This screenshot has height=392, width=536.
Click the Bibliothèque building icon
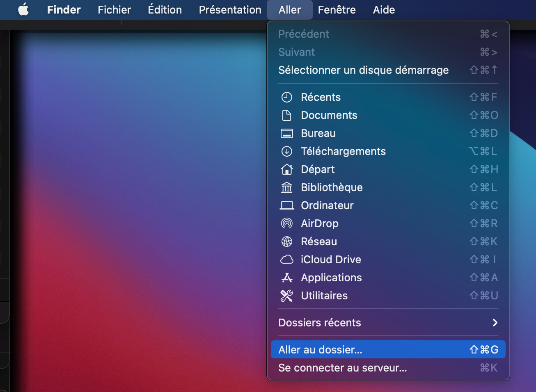coord(286,187)
